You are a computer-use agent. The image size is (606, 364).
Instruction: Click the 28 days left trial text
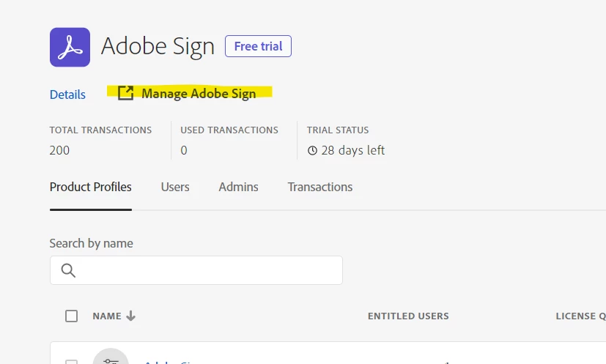(x=352, y=151)
